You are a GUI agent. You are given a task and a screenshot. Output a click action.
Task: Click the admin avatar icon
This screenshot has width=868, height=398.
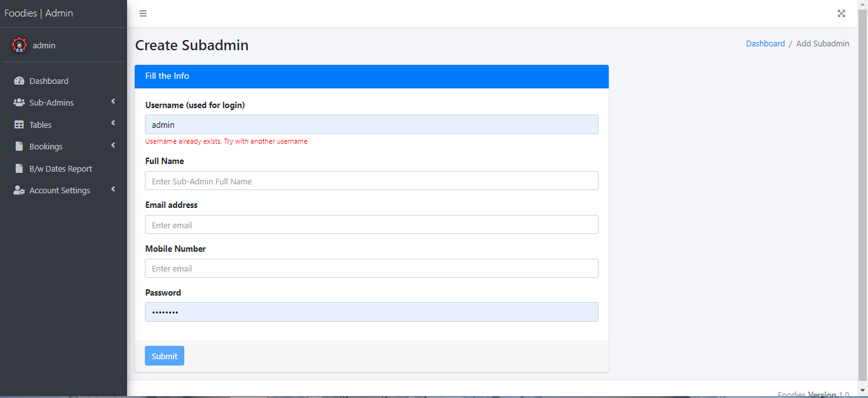20,45
